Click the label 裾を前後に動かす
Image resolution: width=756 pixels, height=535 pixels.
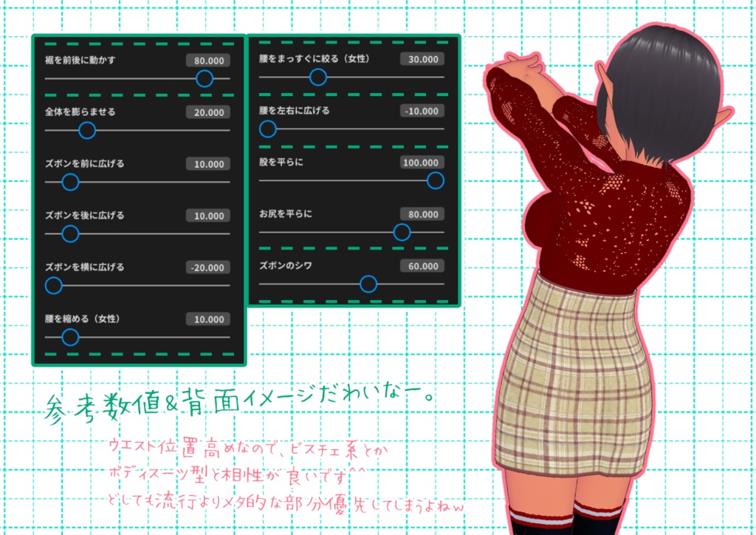[80, 61]
